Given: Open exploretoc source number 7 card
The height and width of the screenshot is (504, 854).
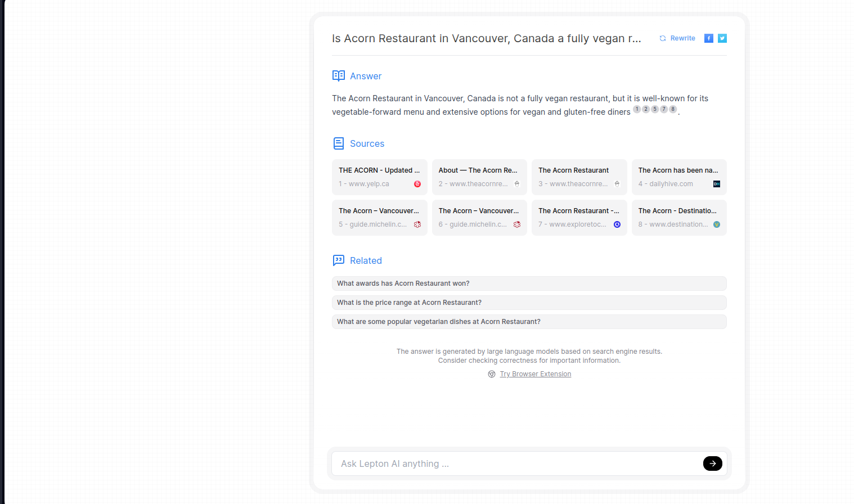Looking at the screenshot, I should coord(579,218).
